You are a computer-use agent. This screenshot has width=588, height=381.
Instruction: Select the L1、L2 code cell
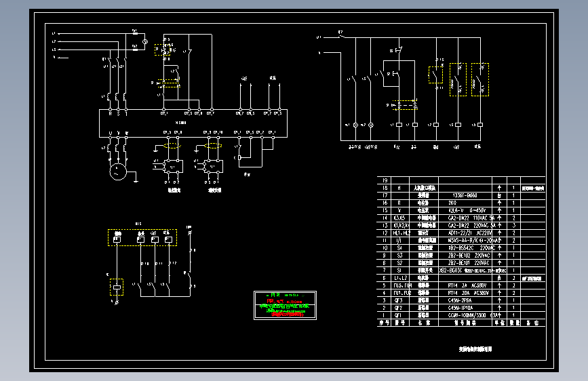pos(399,278)
